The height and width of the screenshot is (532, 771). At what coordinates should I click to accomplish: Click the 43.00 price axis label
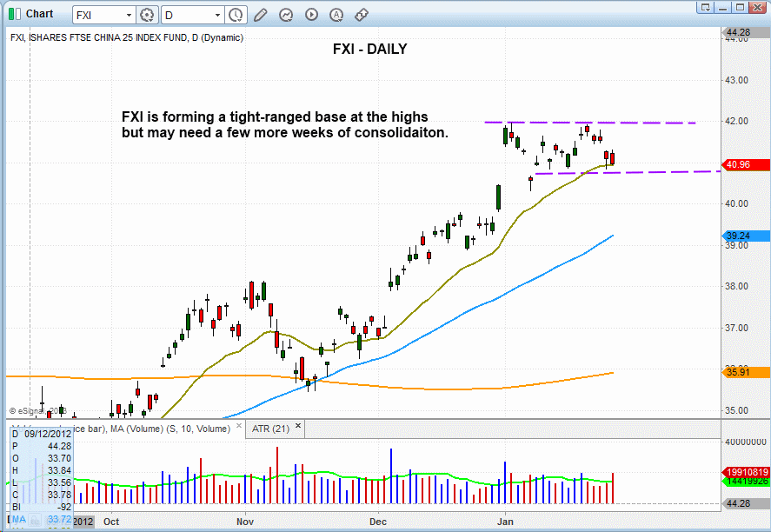(736, 80)
